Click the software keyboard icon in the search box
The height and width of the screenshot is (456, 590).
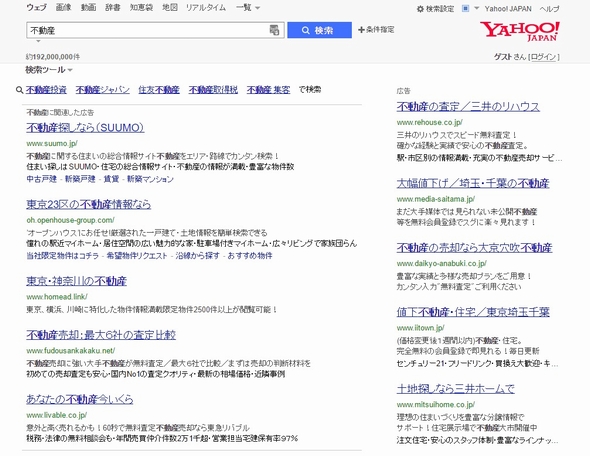(274, 30)
